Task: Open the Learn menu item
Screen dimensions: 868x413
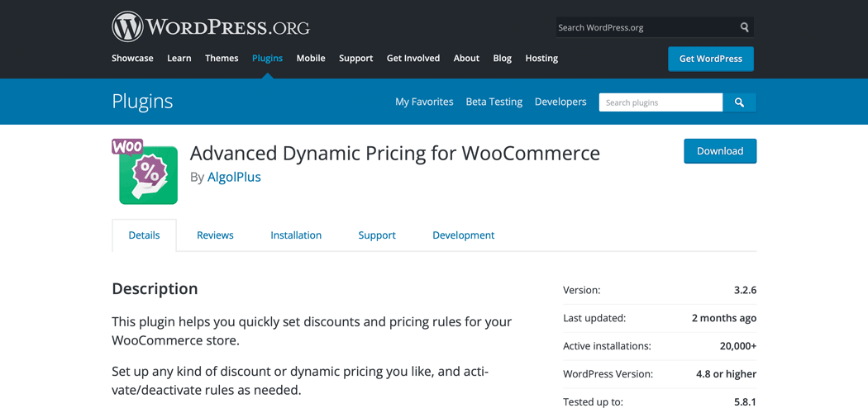Action: (179, 58)
